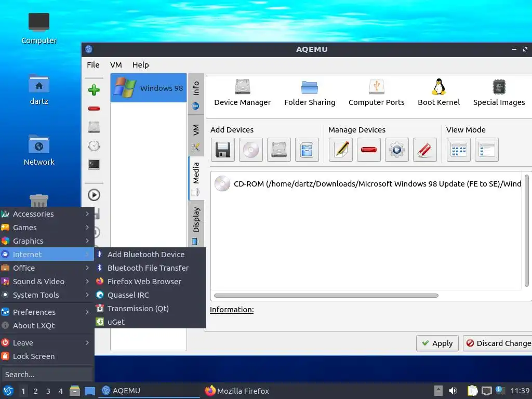Open device settings gear icon
Screen dimensions: 532x399
coord(397,150)
